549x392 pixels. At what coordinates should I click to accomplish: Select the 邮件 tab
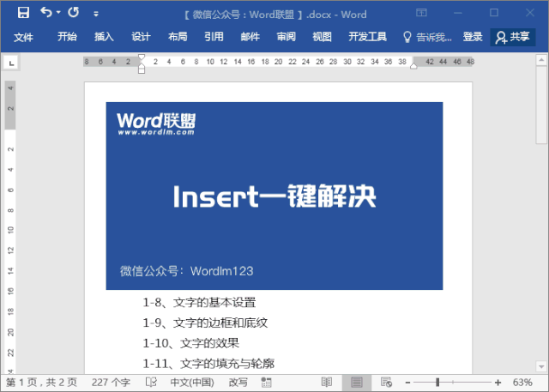point(250,36)
